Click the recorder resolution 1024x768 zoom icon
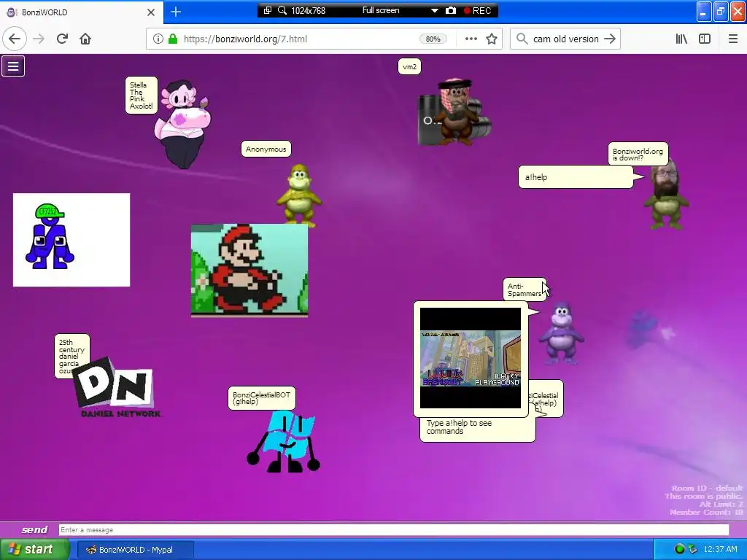Viewport: 747px width, 560px height. [282, 10]
